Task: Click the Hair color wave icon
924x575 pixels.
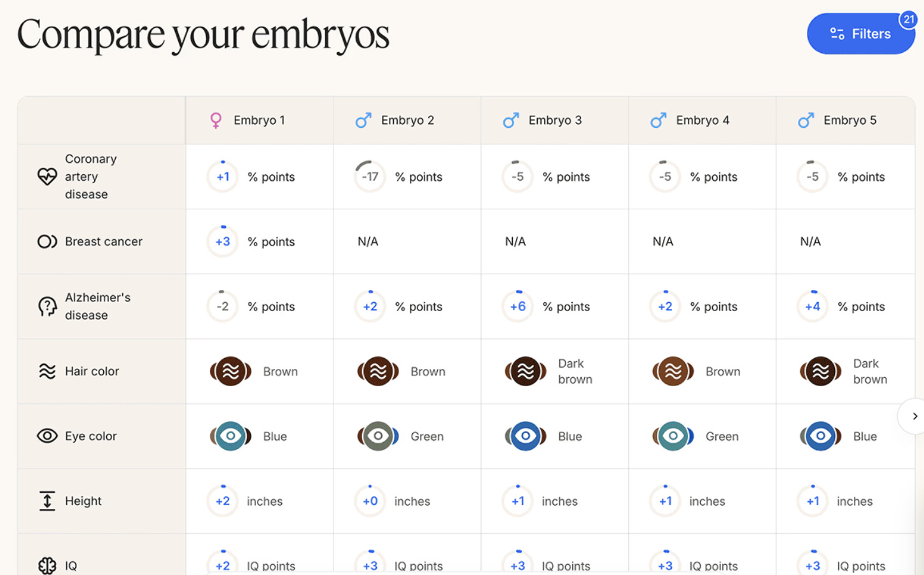Action: point(47,371)
